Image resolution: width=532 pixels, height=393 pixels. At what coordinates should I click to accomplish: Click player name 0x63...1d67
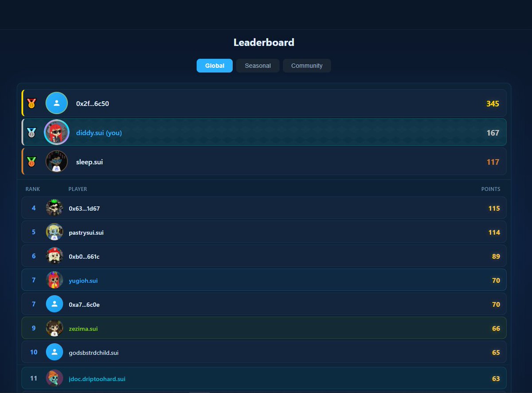[84, 208]
